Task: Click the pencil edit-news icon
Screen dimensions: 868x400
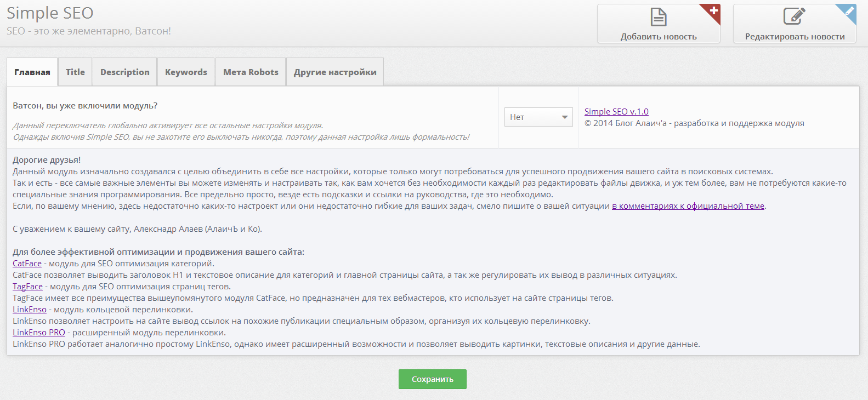Action: (x=794, y=16)
